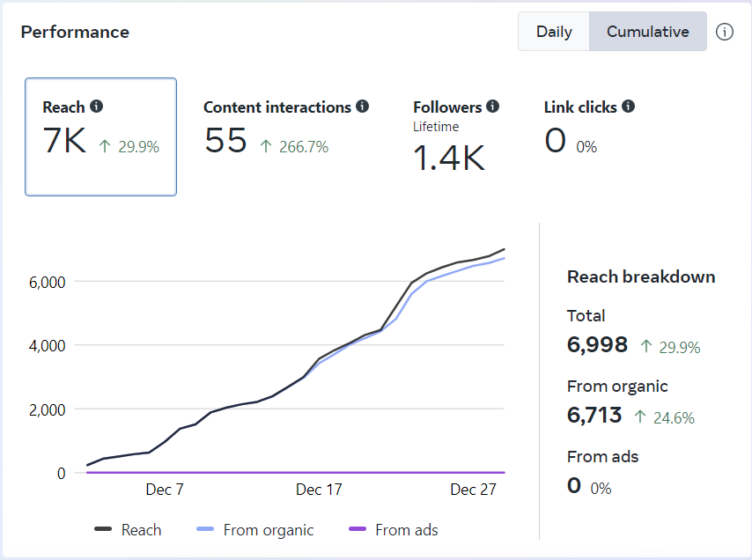The height and width of the screenshot is (560, 752).
Task: Click the From organic legend label
Action: tap(269, 530)
